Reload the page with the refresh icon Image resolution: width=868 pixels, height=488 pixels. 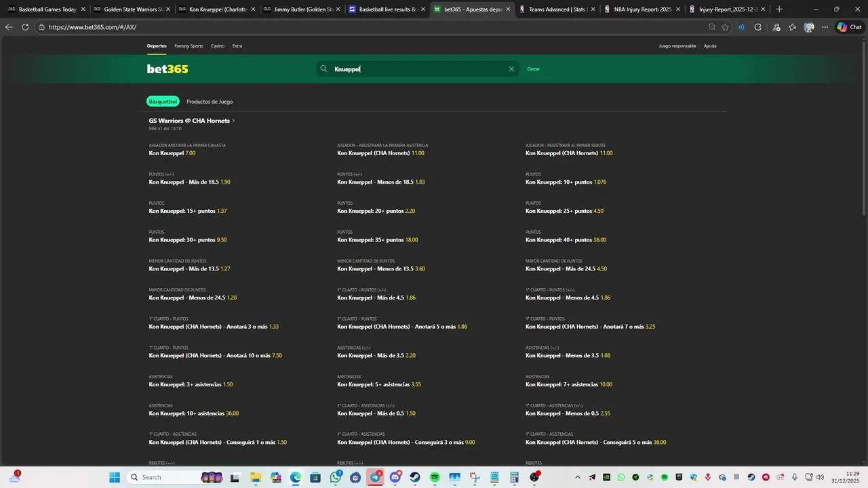click(x=25, y=27)
